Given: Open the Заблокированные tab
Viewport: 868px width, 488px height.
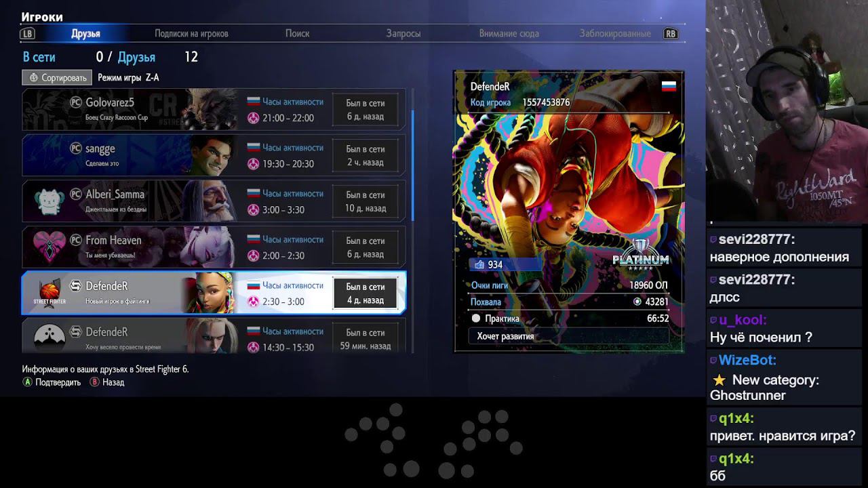Looking at the screenshot, I should click(x=615, y=33).
